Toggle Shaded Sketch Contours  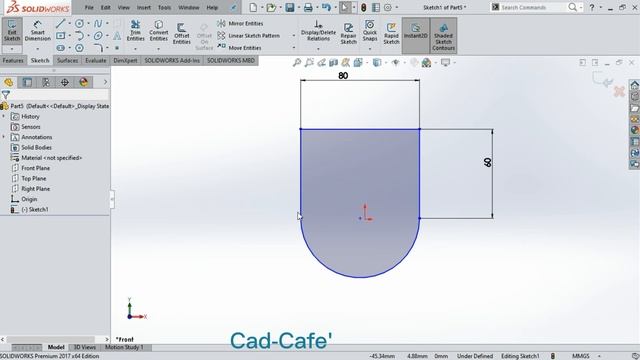pyautogui.click(x=443, y=36)
